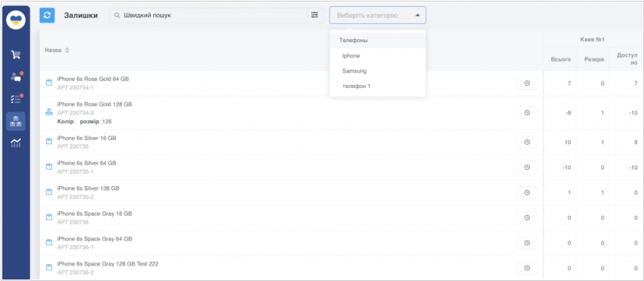Click article number АРТ 230735-2
Screen dimensions: 644x281
pos(75,197)
